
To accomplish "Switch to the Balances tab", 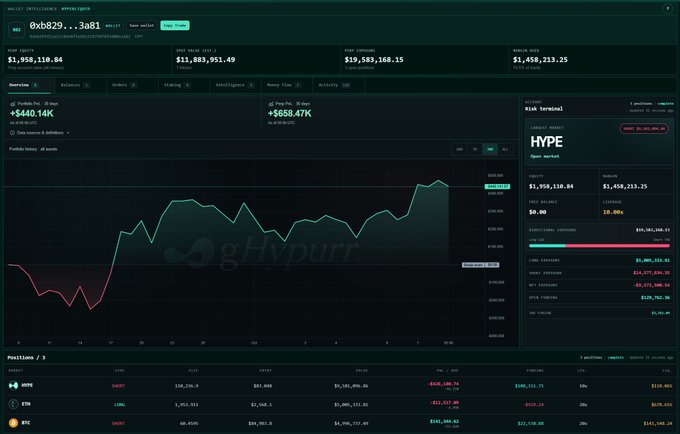I will (x=81, y=85).
